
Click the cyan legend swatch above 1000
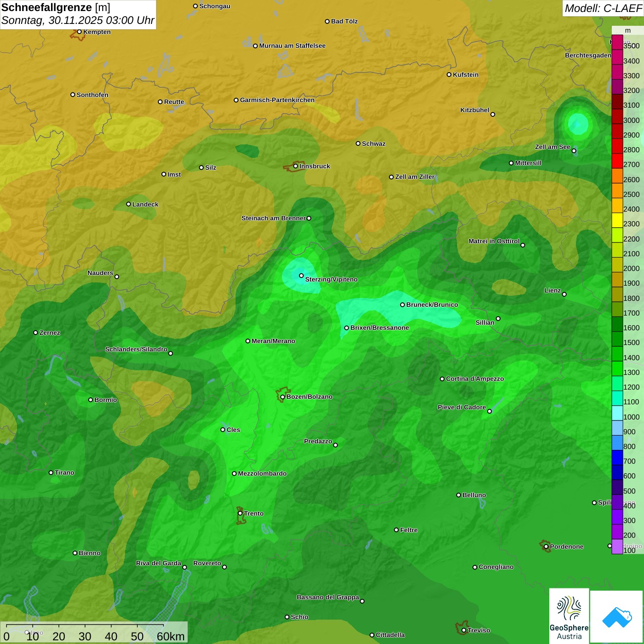pyautogui.click(x=617, y=413)
